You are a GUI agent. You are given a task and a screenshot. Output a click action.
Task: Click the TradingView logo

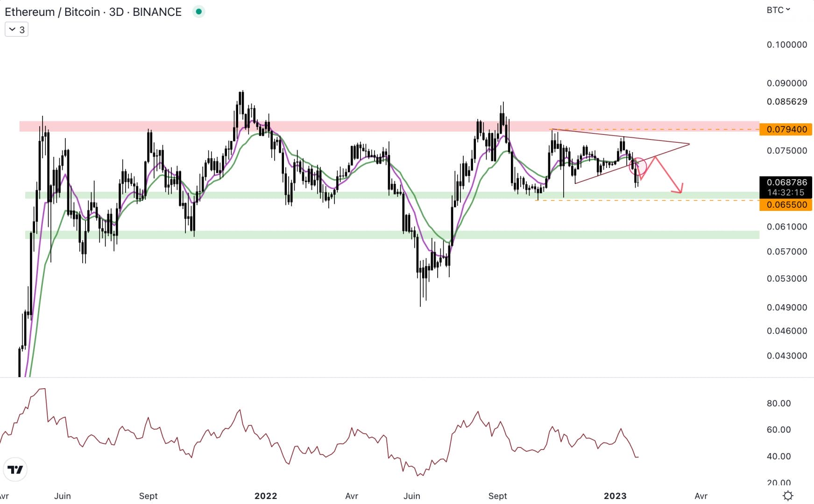pyautogui.click(x=15, y=470)
